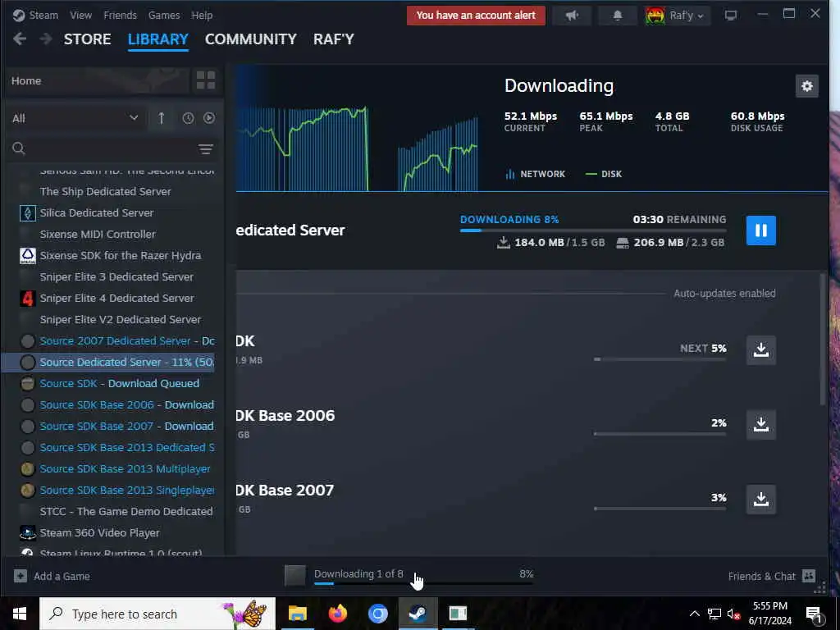This screenshot has width=840, height=630.
Task: Open the Raf'y account dropdown
Action: pyautogui.click(x=676, y=16)
